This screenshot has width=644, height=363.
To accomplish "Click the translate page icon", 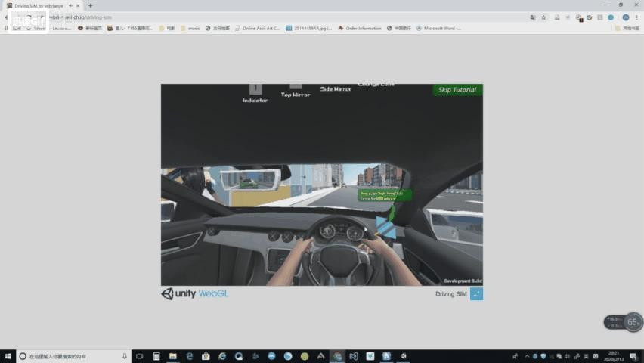I will [x=533, y=17].
